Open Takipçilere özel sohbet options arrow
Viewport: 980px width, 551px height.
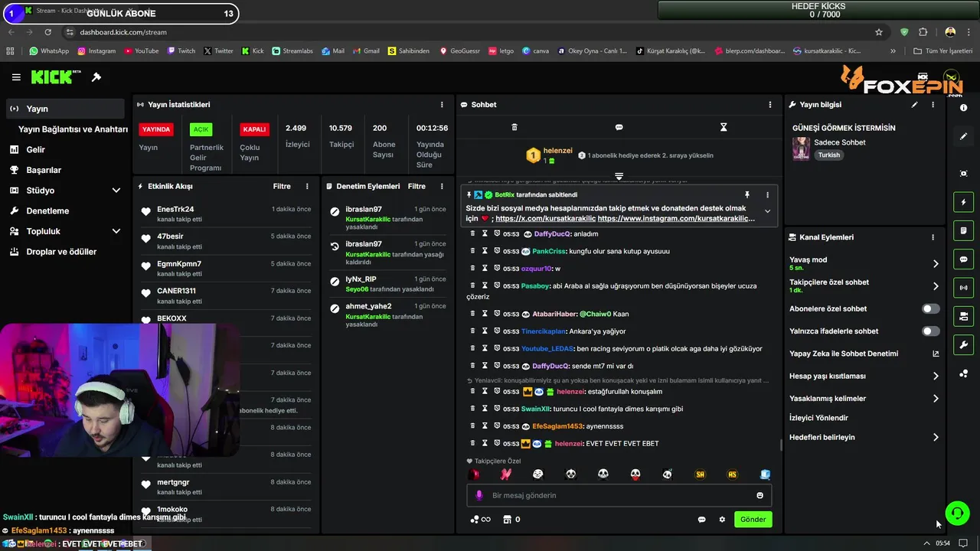[x=936, y=286]
